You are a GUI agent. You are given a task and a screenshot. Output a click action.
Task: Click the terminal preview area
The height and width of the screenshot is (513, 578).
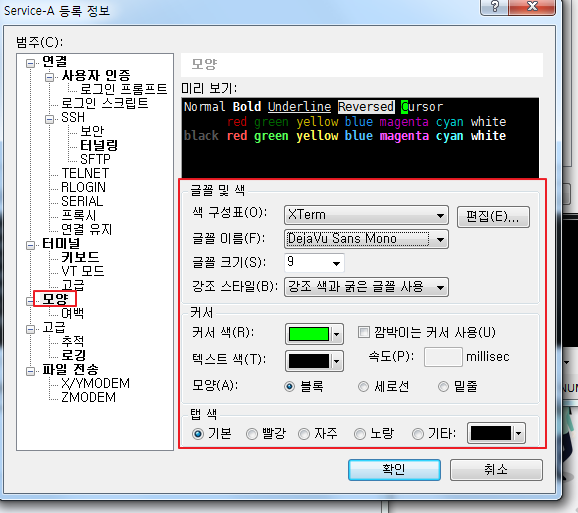(x=360, y=138)
